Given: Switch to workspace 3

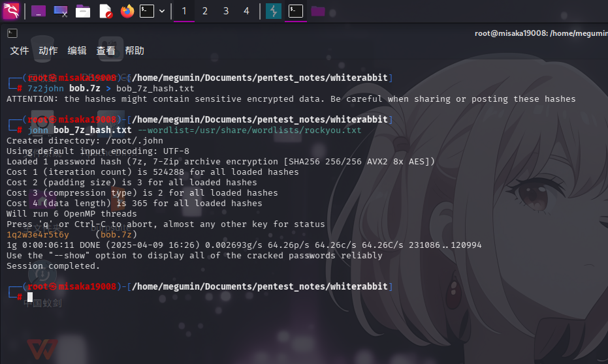Looking at the screenshot, I should (226, 11).
